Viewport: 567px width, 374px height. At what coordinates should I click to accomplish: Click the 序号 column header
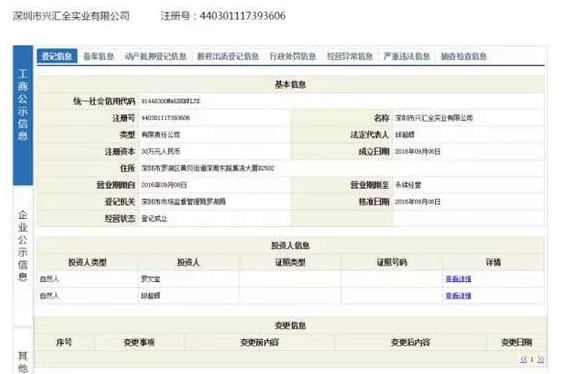(64, 342)
